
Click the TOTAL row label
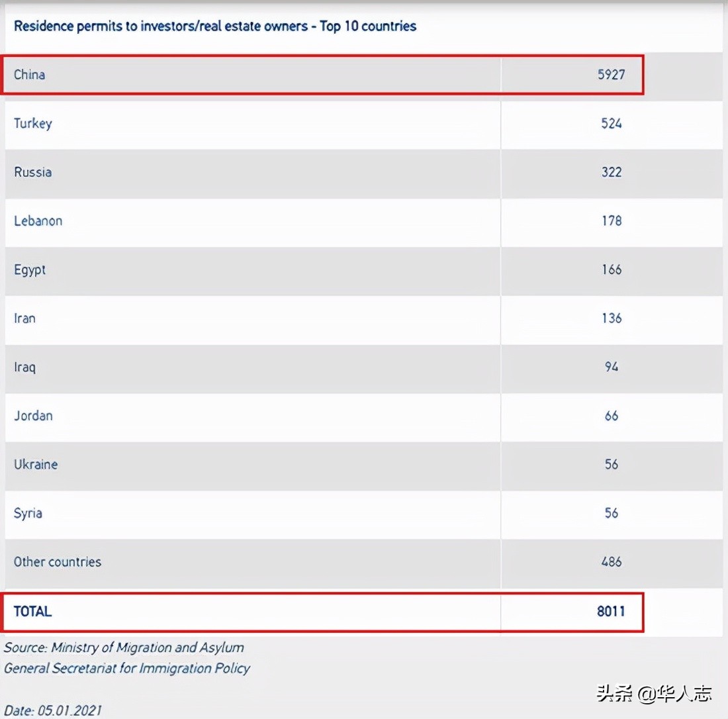click(x=32, y=611)
